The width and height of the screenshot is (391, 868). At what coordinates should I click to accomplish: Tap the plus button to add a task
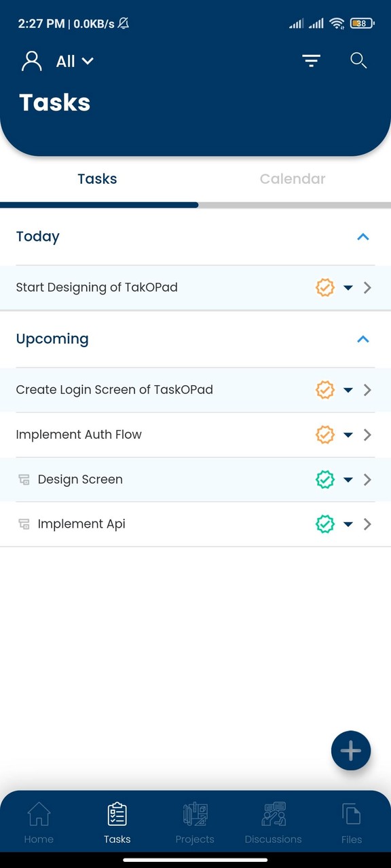pyautogui.click(x=350, y=751)
